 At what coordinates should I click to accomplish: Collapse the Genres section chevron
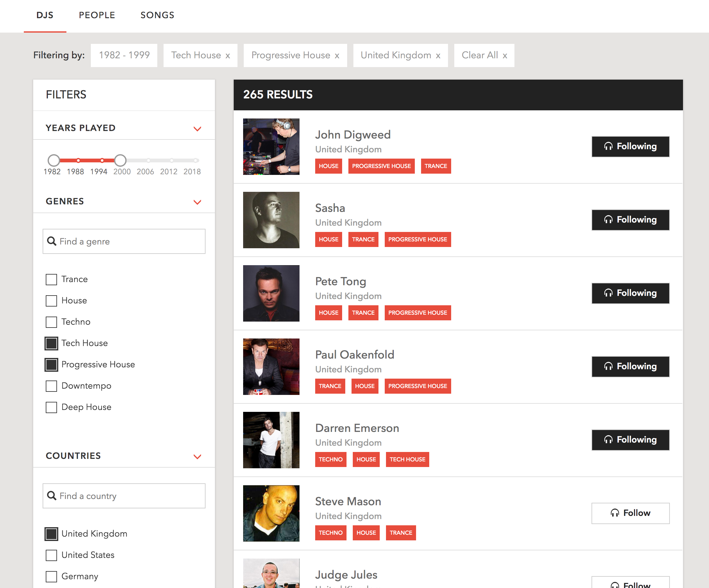(x=197, y=202)
